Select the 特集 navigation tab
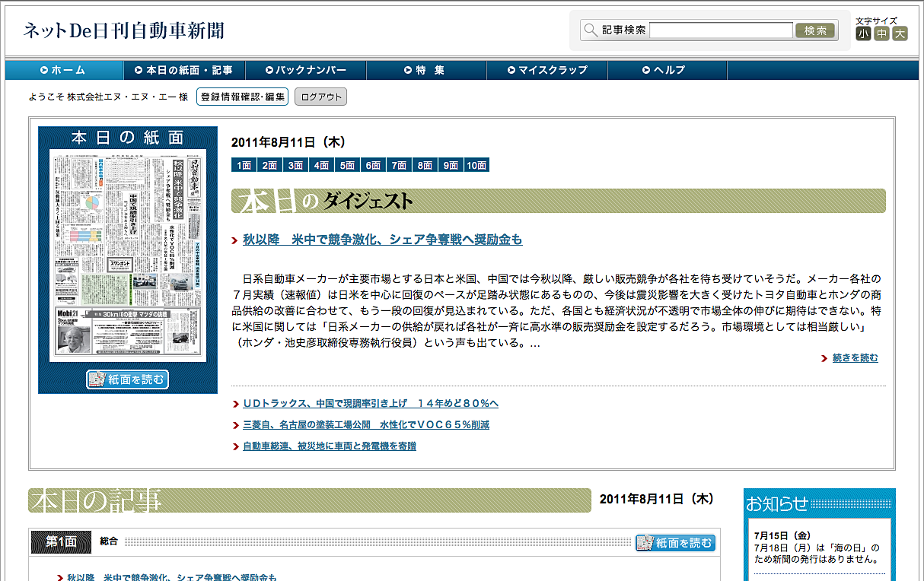The image size is (924, 581). point(426,70)
